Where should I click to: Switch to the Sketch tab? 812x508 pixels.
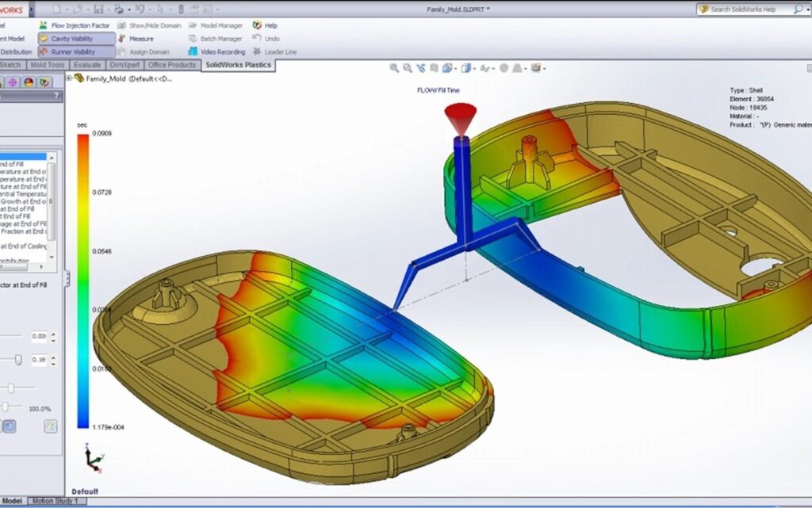(11, 65)
